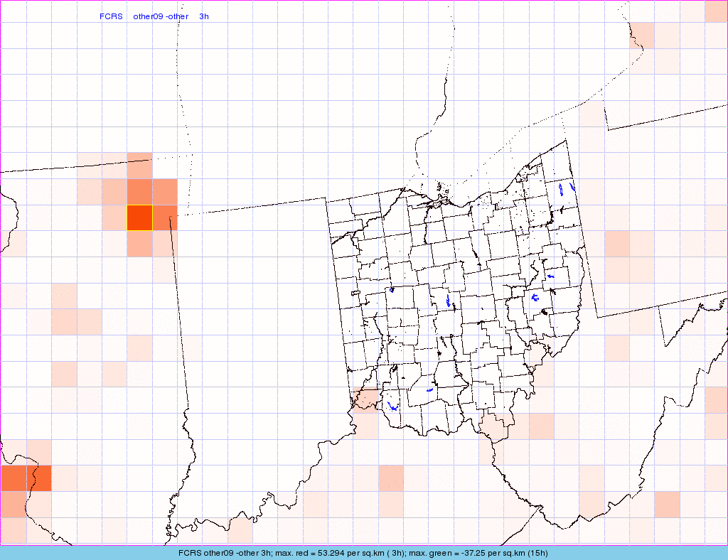Click the yellow-outlined red-orange grid cell
Viewport: 728px width, 560px height.
139,217
